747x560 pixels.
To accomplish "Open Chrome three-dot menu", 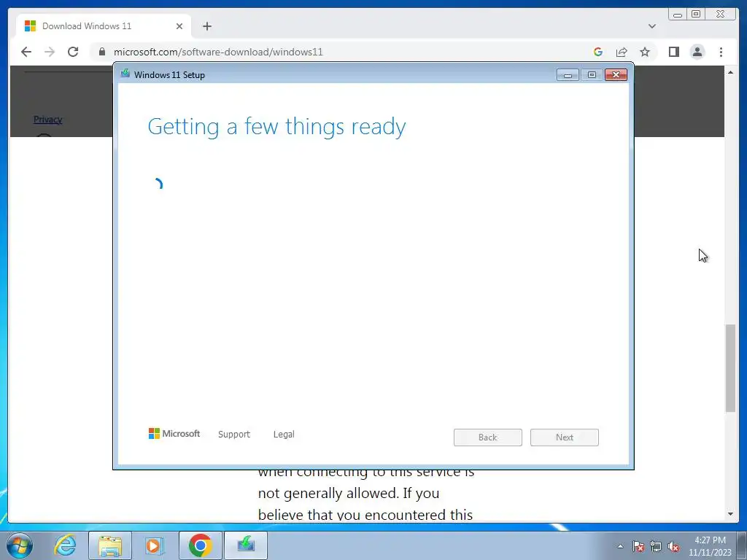I will 721,52.
